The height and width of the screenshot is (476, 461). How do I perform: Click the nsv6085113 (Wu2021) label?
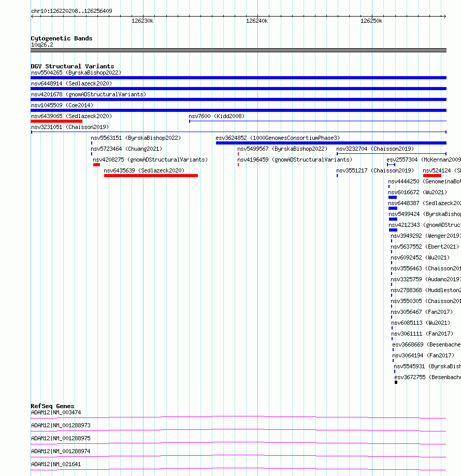(421, 323)
